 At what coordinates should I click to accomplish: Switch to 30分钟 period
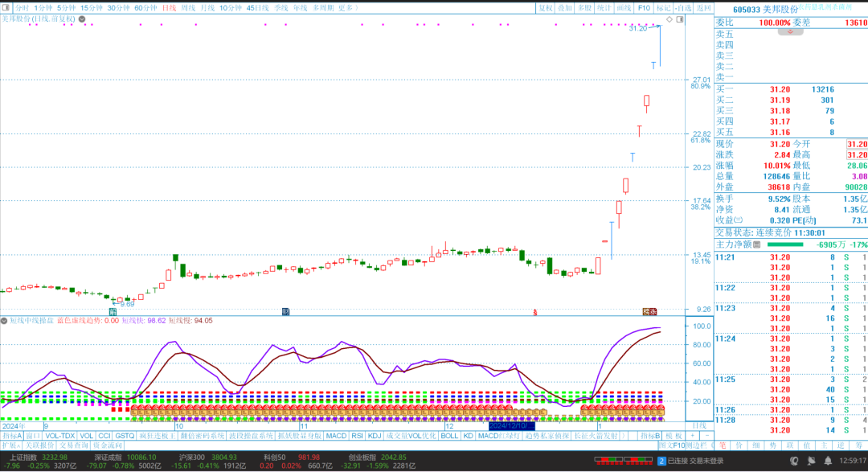tap(118, 8)
